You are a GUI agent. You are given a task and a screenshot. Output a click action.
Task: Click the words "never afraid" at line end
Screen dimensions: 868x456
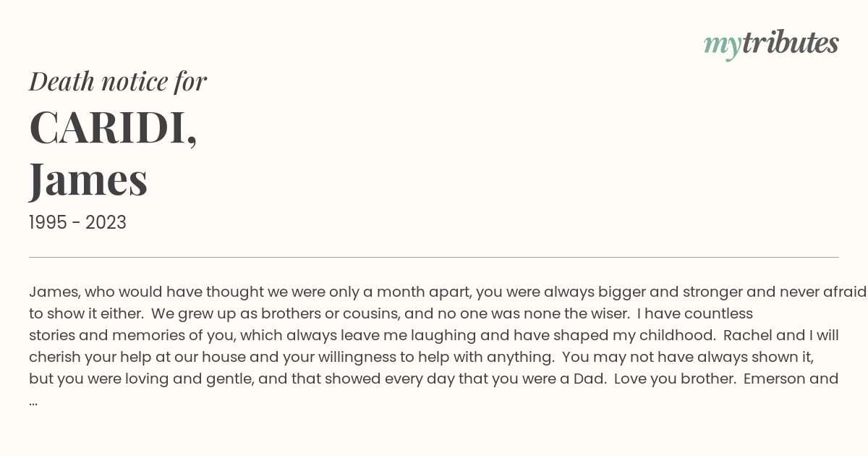pos(823,292)
